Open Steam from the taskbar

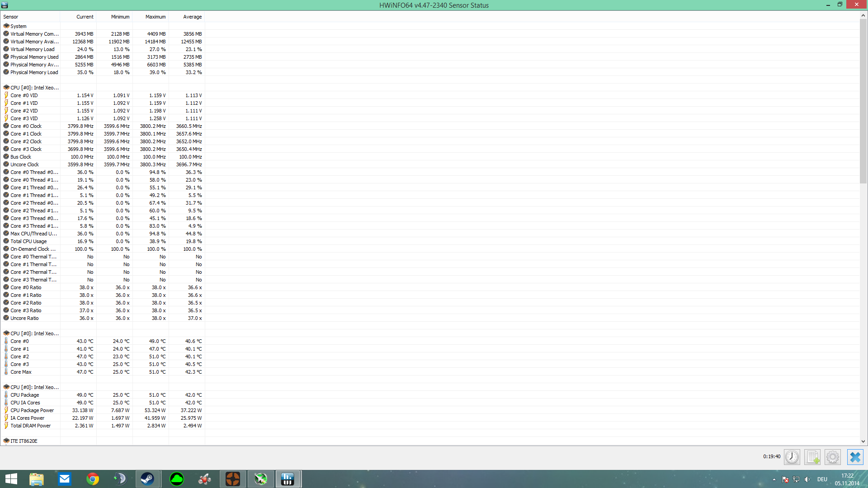click(x=147, y=479)
